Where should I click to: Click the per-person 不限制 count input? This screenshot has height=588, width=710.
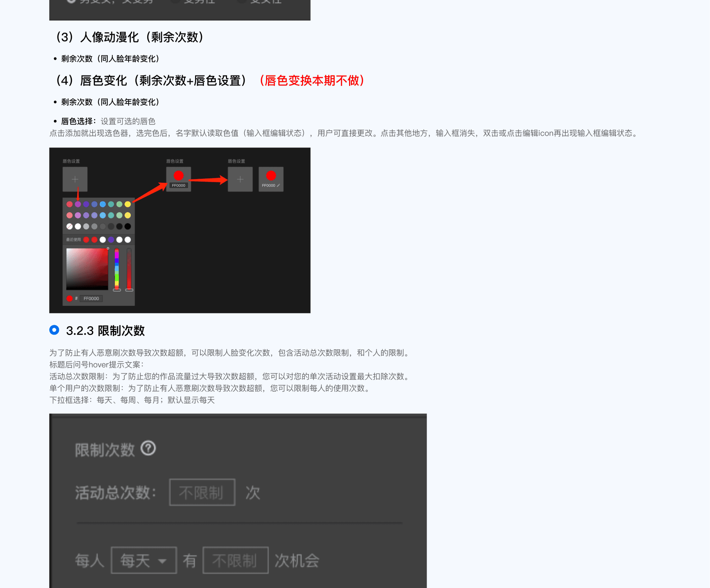(x=235, y=560)
